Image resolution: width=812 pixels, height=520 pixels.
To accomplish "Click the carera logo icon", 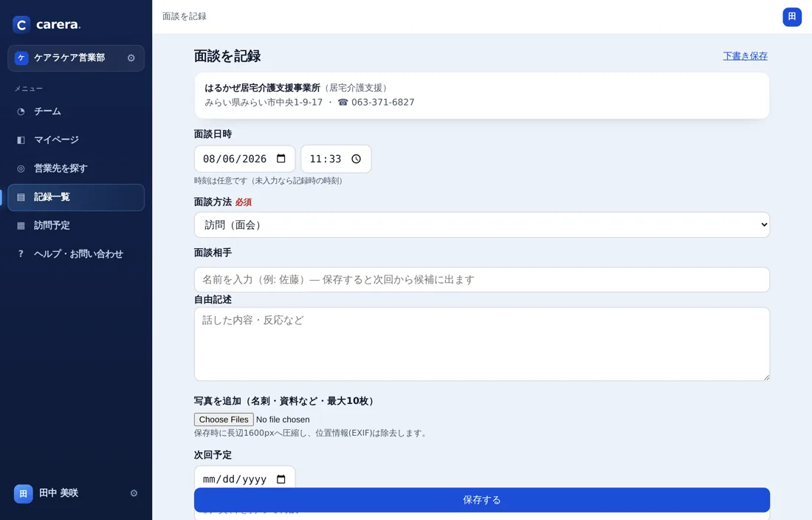I will tap(21, 24).
